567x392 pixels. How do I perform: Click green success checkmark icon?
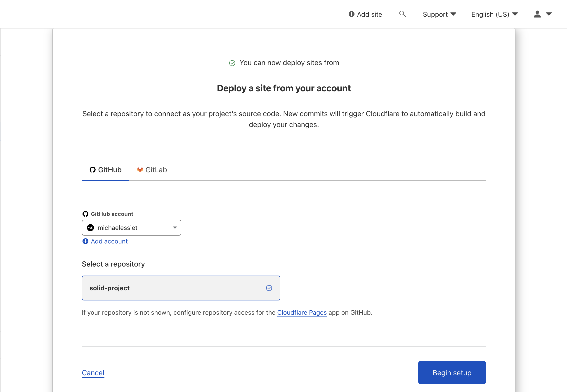tap(232, 63)
